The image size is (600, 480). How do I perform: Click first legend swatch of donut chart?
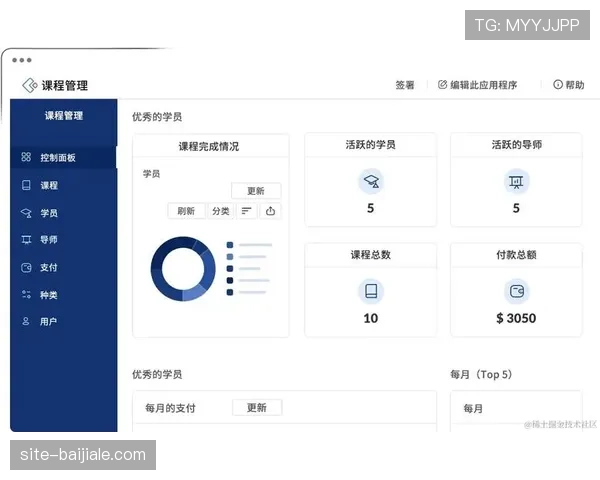230,245
